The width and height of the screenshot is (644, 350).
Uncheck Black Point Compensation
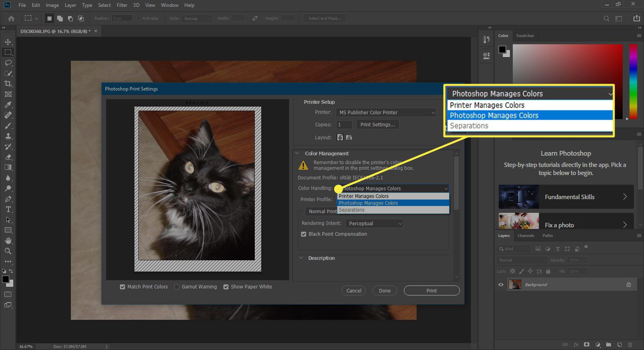pos(304,234)
